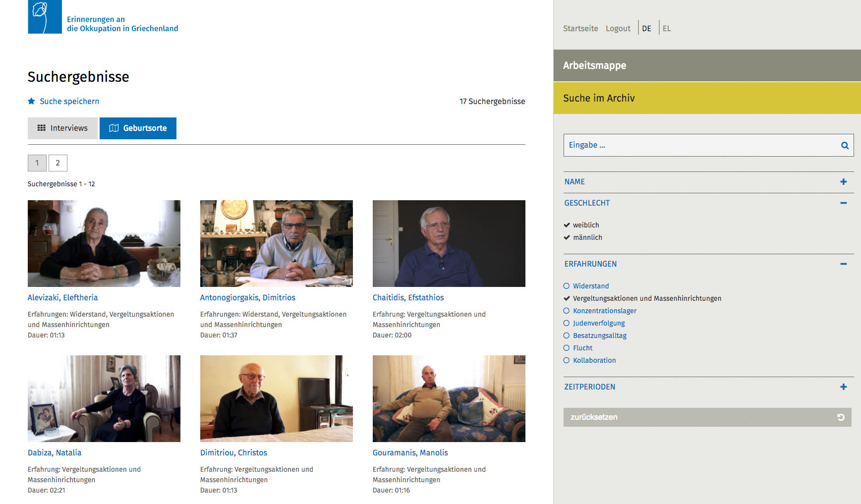Click the Eingabe search input field

pyautogui.click(x=699, y=145)
